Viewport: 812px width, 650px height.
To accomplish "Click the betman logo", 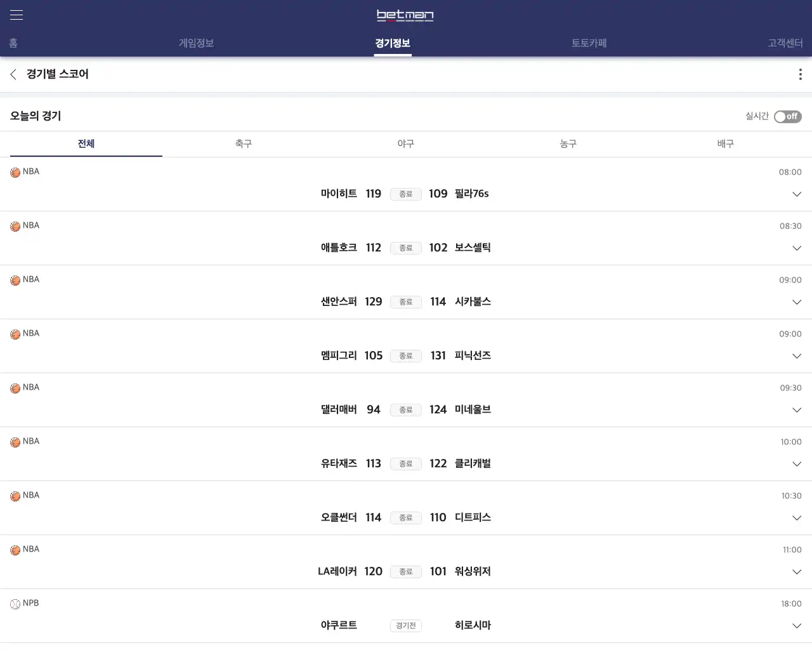I will point(406,16).
